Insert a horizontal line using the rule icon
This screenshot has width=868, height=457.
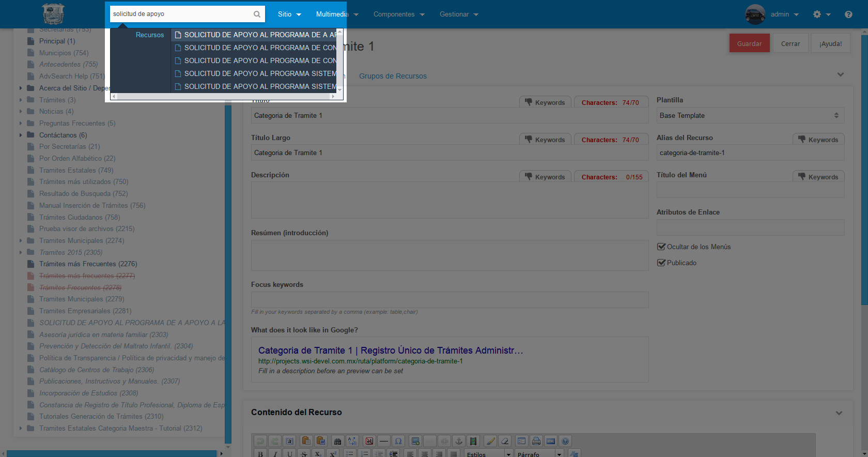383,441
